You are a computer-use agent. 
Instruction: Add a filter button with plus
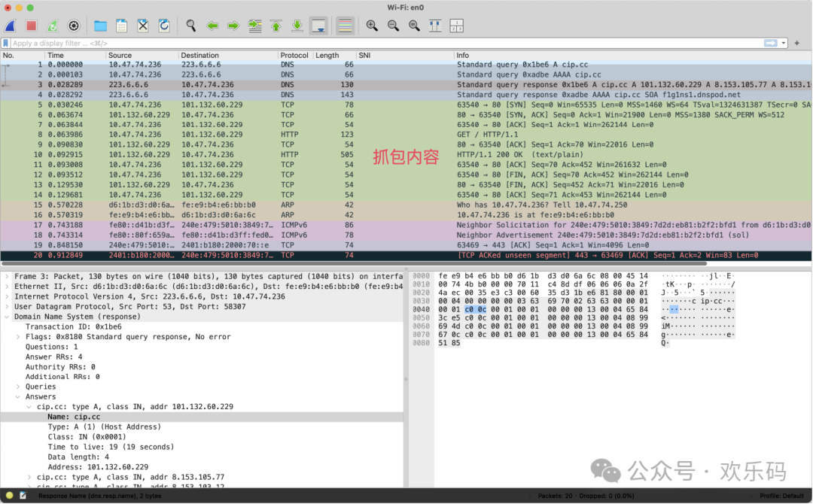(799, 44)
